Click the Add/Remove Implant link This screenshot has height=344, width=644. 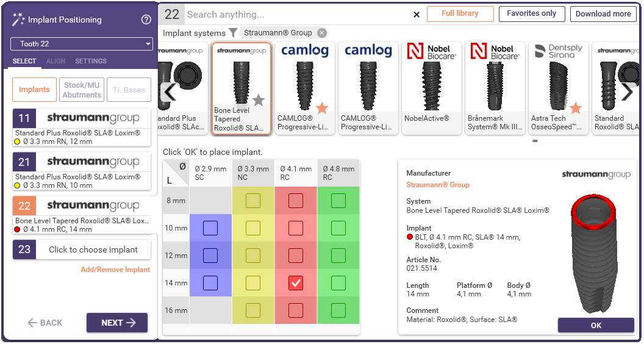(x=115, y=270)
